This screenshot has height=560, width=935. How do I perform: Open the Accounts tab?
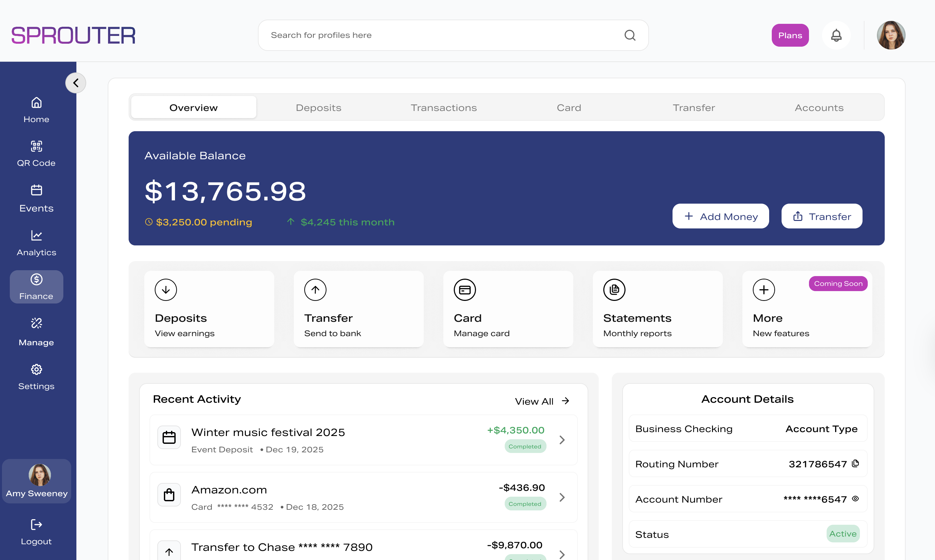pos(819,107)
